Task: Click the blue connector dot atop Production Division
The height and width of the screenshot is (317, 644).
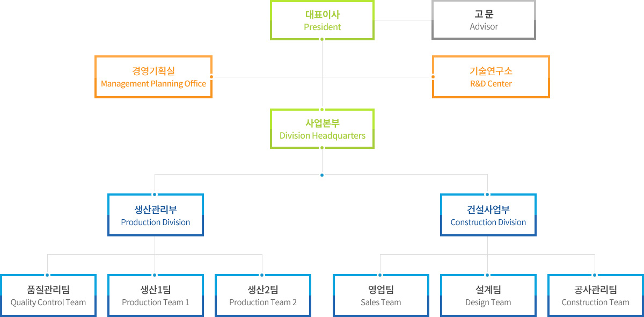Action: pyautogui.click(x=155, y=194)
